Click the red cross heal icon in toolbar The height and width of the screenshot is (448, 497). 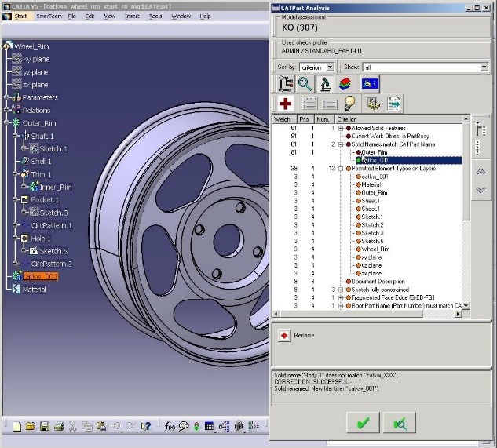pyautogui.click(x=286, y=104)
